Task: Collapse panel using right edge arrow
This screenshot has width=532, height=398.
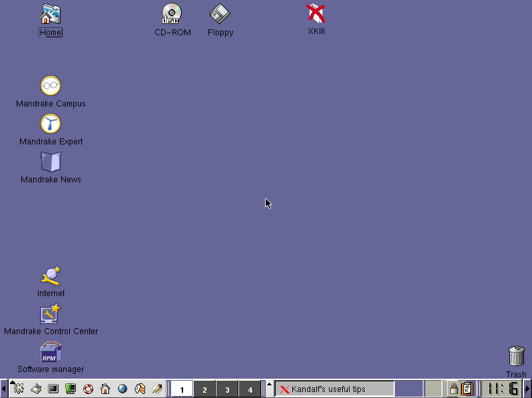Action: tap(528, 389)
